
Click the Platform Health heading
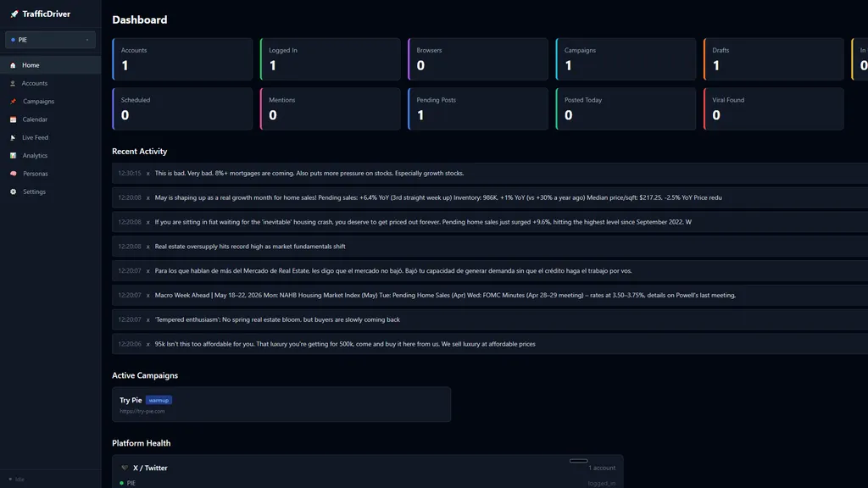click(x=142, y=443)
